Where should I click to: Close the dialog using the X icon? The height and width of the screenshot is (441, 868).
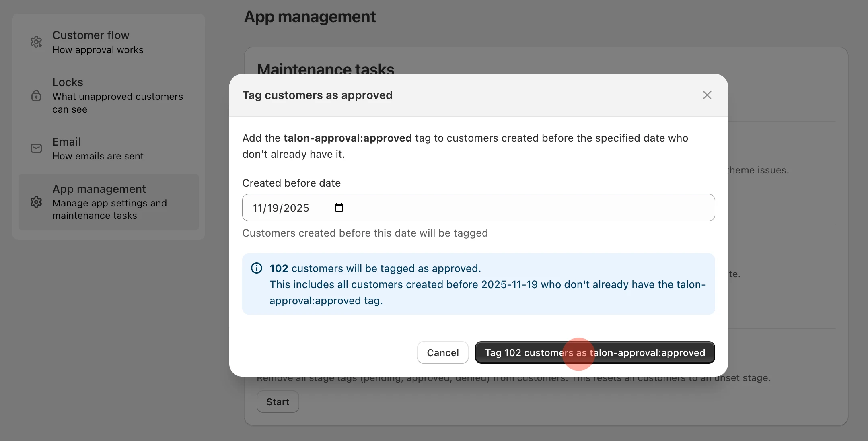tap(707, 95)
